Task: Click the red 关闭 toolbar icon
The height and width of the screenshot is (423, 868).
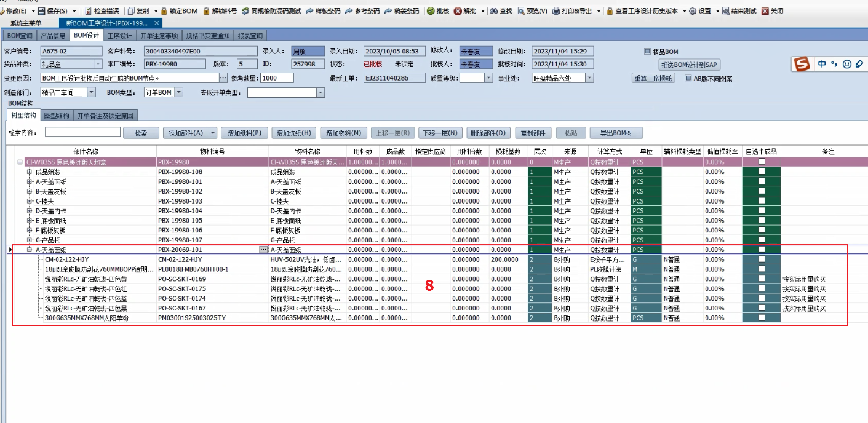Action: tap(765, 11)
